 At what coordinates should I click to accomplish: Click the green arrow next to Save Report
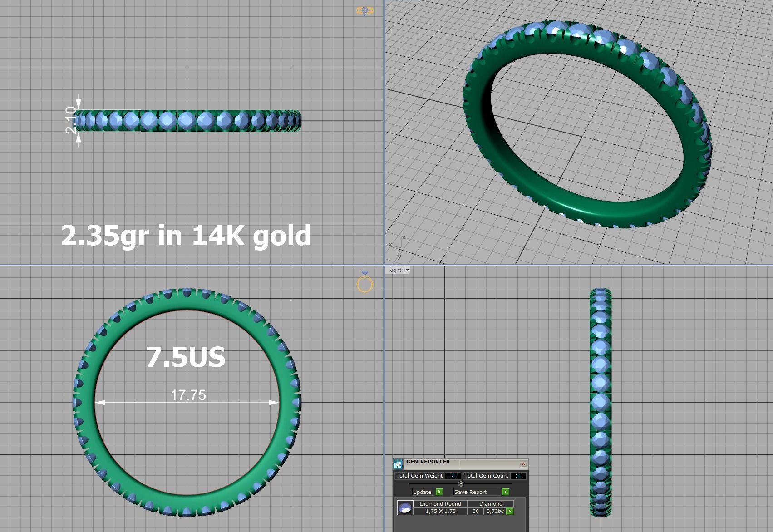click(x=506, y=492)
